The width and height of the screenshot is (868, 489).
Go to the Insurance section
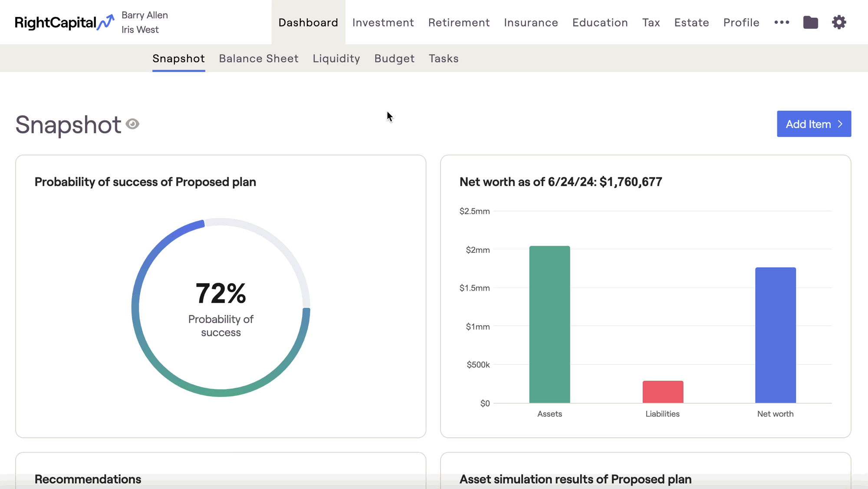[531, 22]
